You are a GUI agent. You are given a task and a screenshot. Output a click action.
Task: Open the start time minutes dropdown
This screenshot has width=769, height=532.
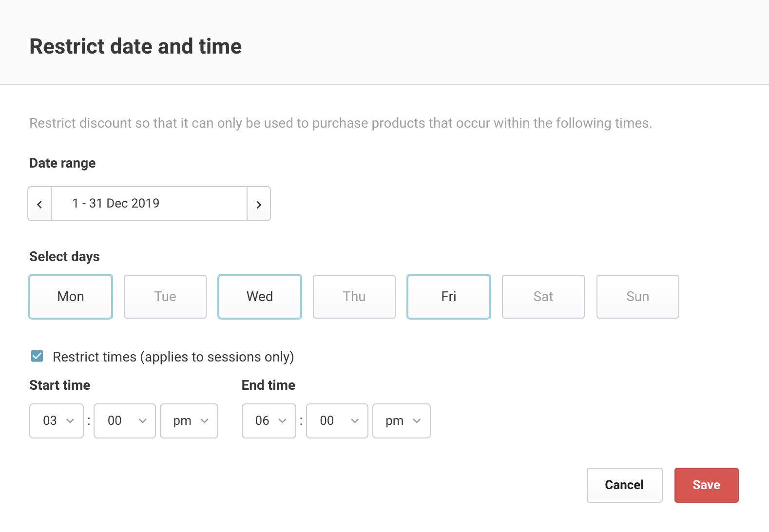125,421
